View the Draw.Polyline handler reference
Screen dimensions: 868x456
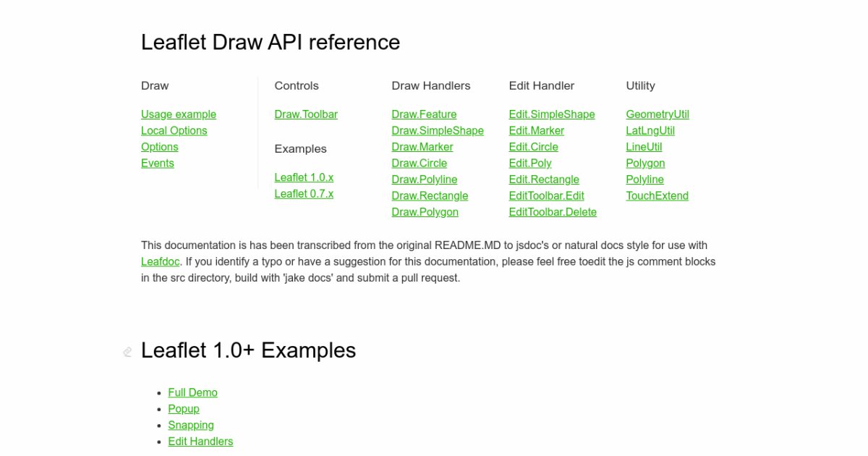pos(424,180)
